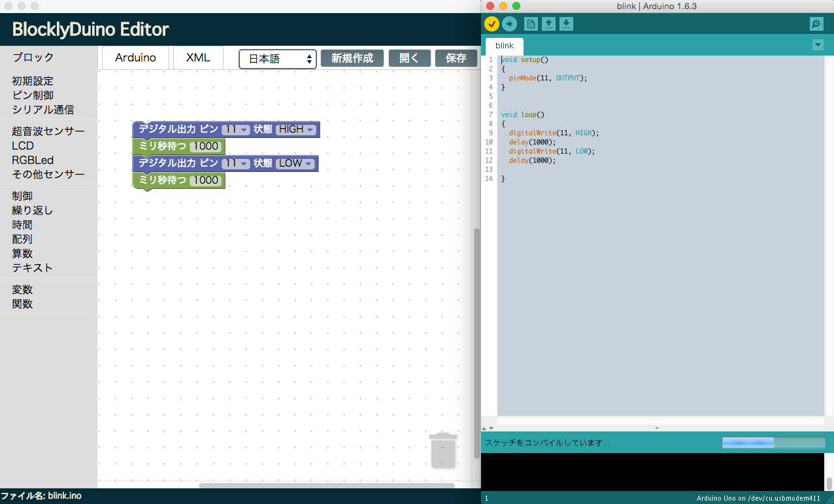The height and width of the screenshot is (504, 834).
Task: Click the Open sketch up-arrow icon
Action: click(x=548, y=24)
